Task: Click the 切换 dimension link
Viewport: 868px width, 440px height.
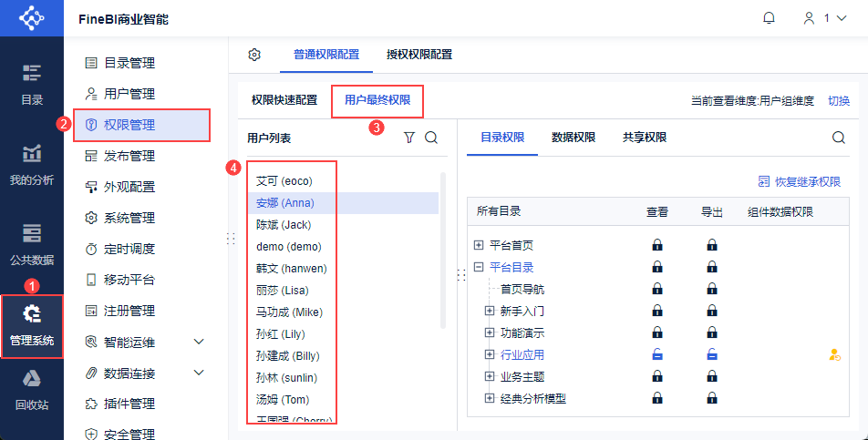Action: 839,100
